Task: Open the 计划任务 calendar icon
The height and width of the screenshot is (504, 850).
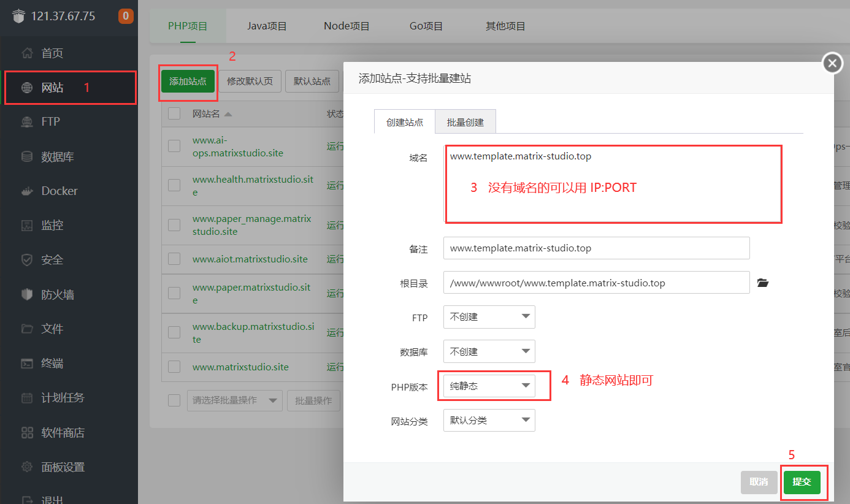Action: [x=27, y=398]
